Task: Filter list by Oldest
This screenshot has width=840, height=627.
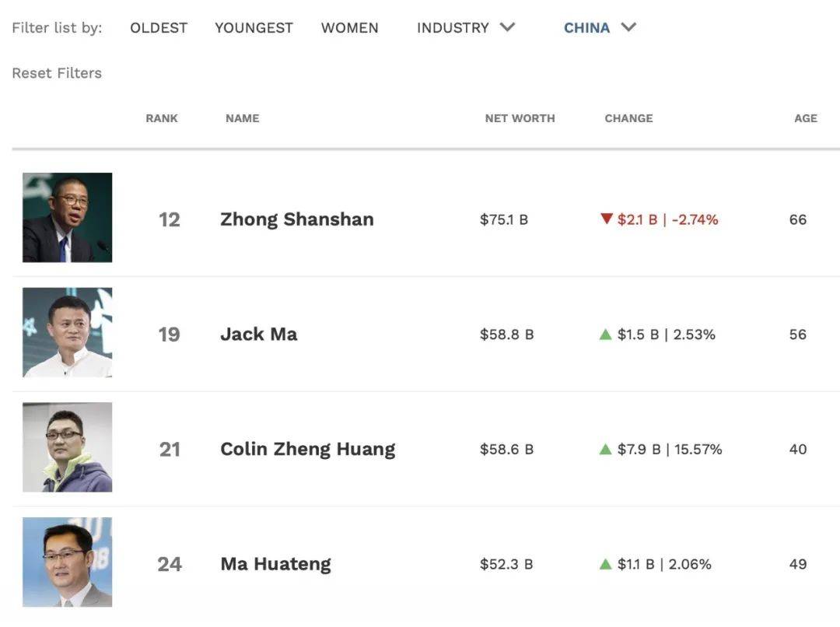Action: point(159,28)
